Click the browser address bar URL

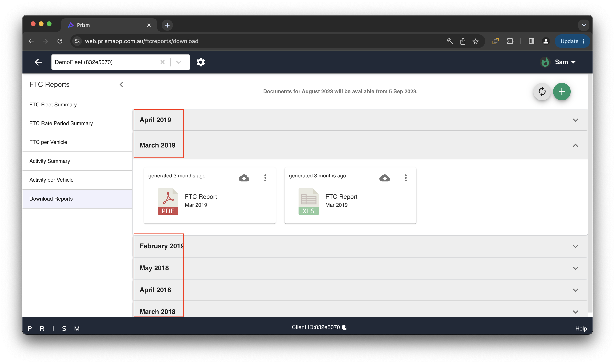tap(141, 41)
